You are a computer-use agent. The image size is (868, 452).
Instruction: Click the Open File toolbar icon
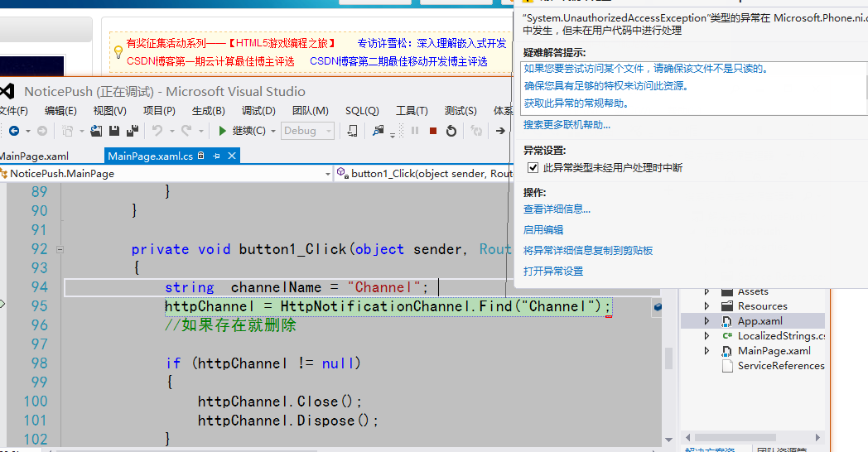(x=96, y=131)
